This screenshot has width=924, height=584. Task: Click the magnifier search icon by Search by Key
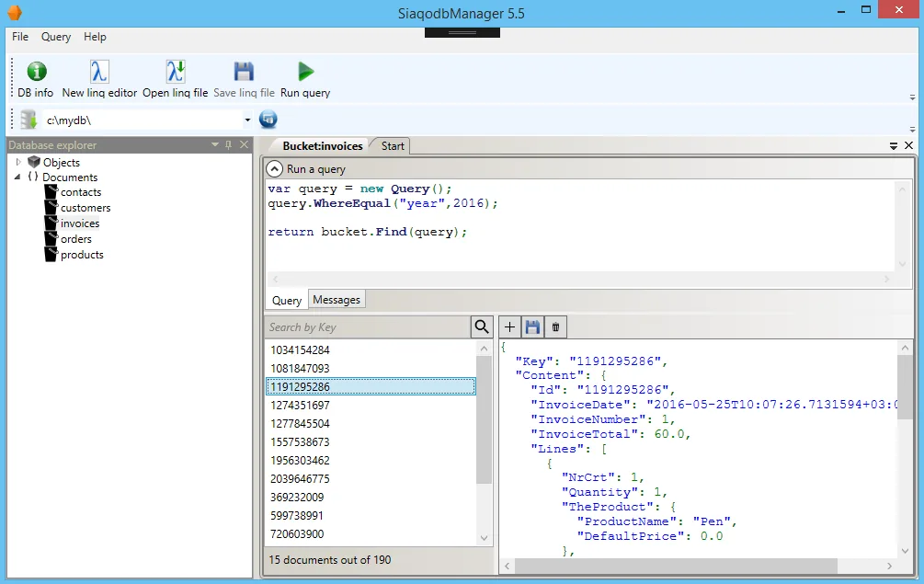(482, 327)
